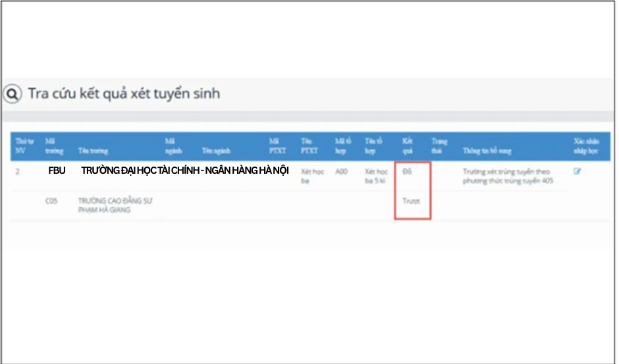Select the FBU school code cell

pyautogui.click(x=57, y=170)
